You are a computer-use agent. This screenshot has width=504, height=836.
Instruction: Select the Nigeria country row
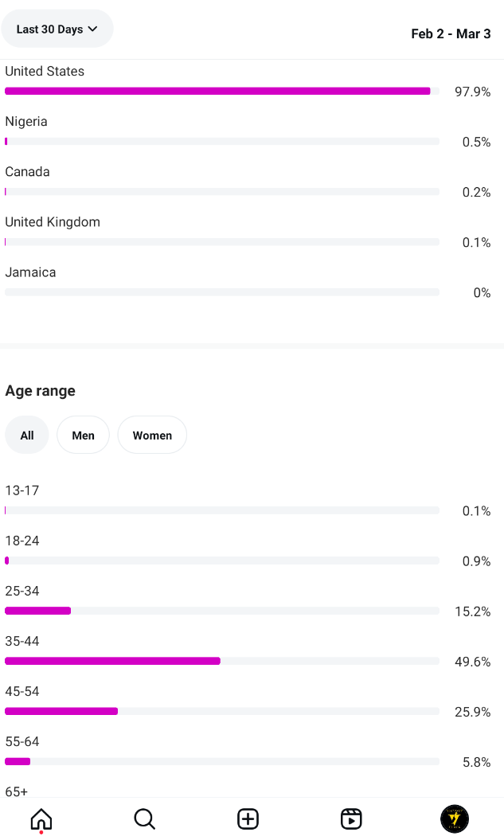(x=248, y=131)
